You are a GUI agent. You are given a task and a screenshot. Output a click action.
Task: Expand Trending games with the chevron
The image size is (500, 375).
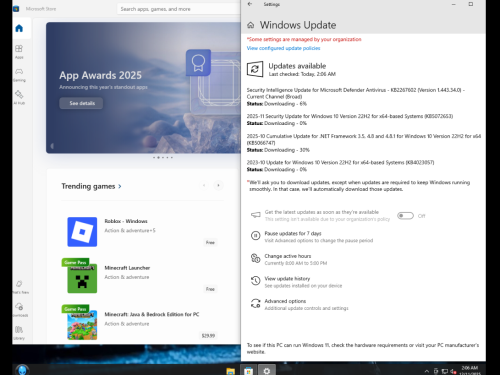coord(120,186)
